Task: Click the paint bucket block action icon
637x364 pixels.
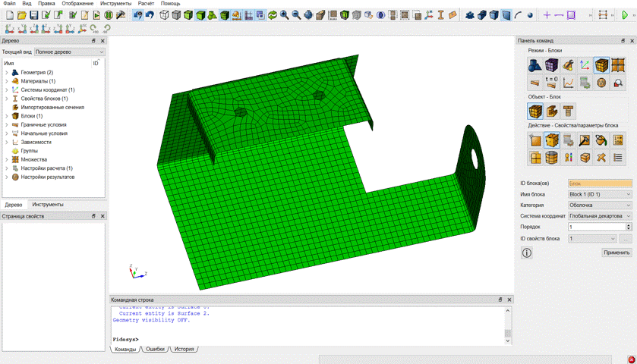Action: pos(601,140)
